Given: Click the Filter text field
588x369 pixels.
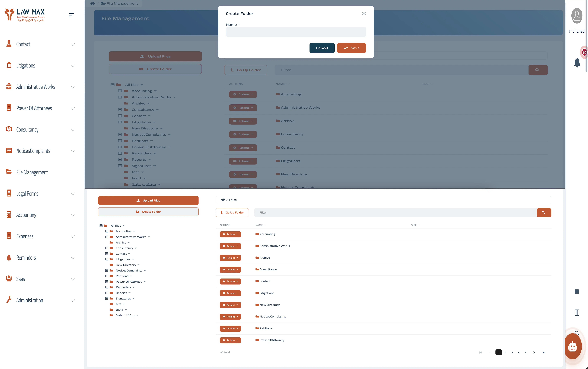Looking at the screenshot, I should pyautogui.click(x=395, y=213).
